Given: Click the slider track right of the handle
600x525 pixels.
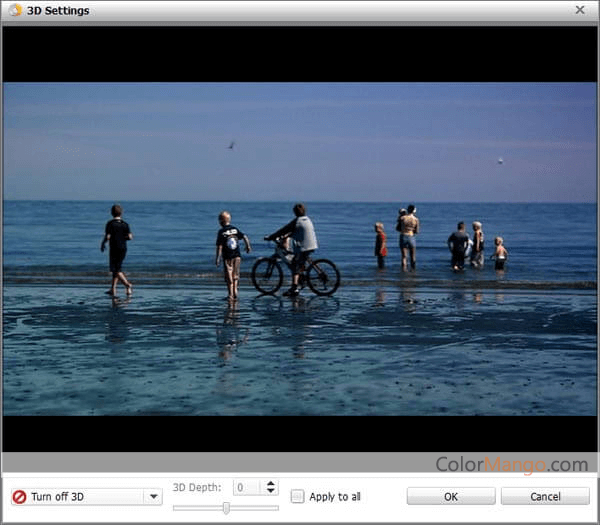Looking at the screenshot, I should click(255, 508).
